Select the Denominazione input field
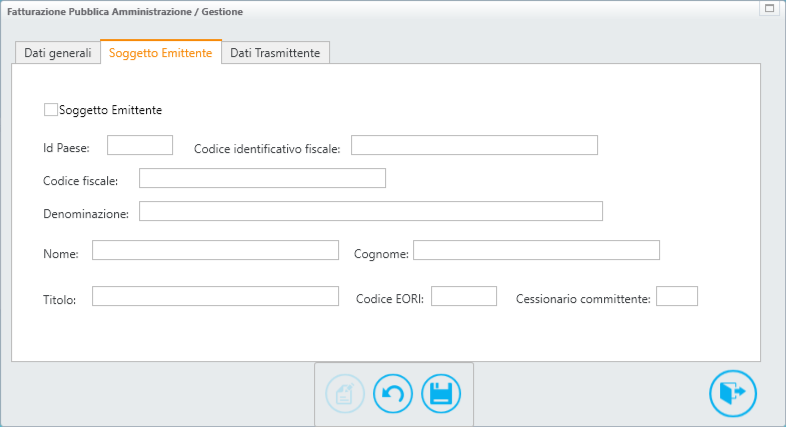The width and height of the screenshot is (786, 427). [x=370, y=212]
